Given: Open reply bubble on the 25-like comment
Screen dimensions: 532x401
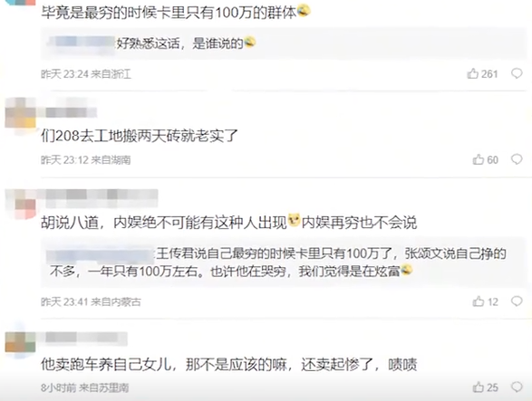Looking at the screenshot, I should click(x=517, y=387).
